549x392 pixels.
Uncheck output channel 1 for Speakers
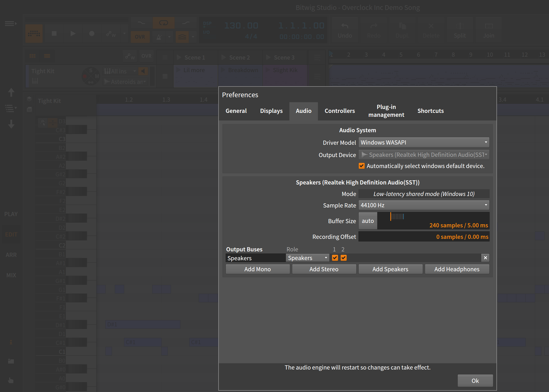(x=335, y=258)
